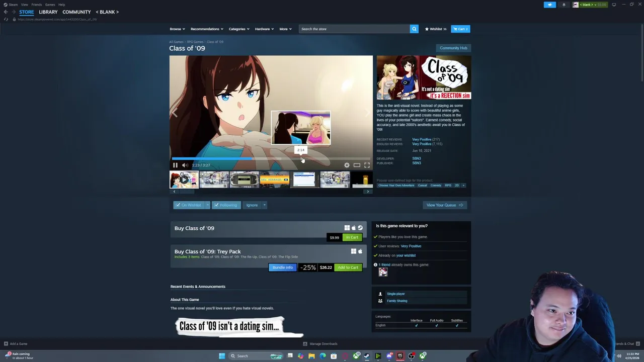644x362 pixels.
Task: Expand the Recommendations dropdown
Action: 207,29
